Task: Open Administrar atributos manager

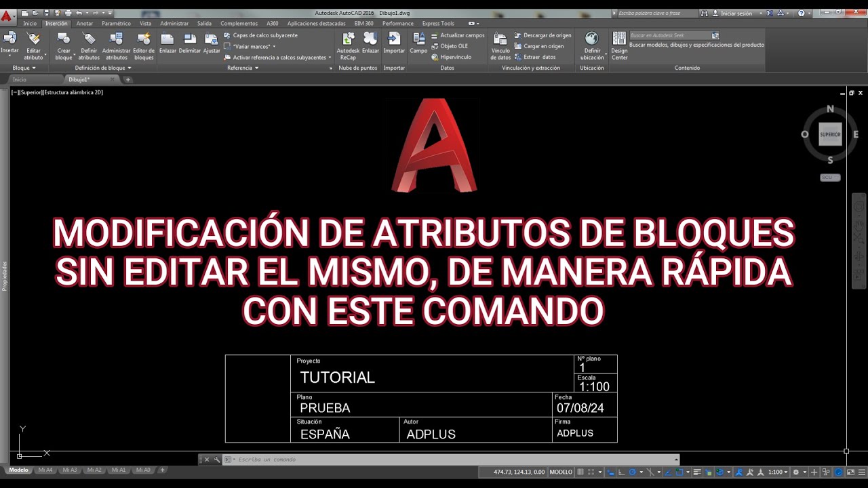Action: 116,45
